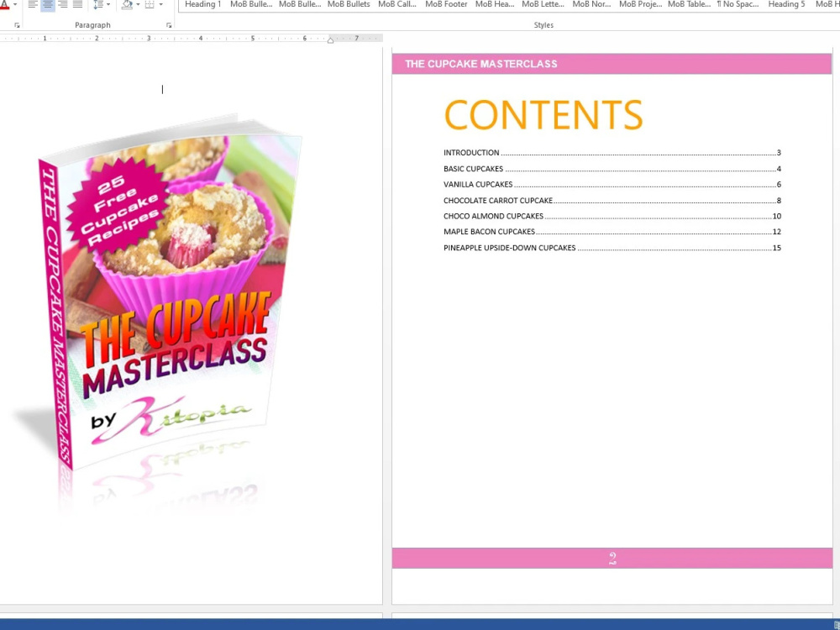Justify the paragraph text
This screenshot has width=840, height=630.
click(x=77, y=4)
